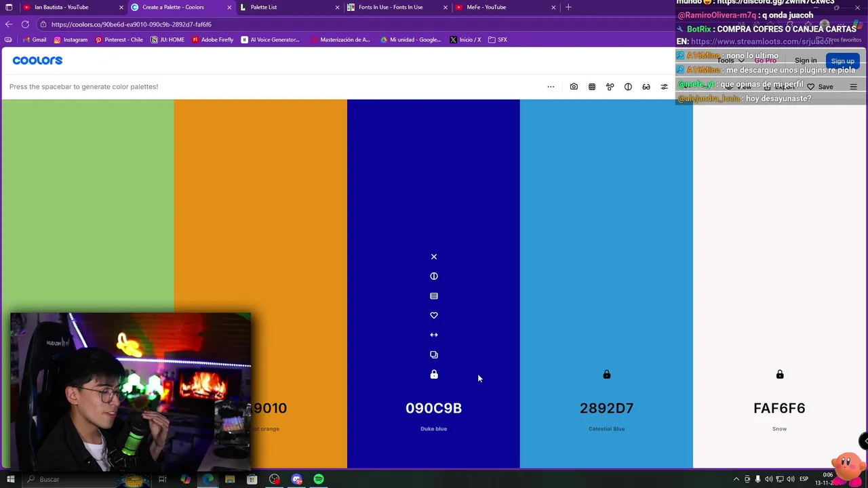This screenshot has width=868, height=488.
Task: Open the Gmail bookmark
Action: 35,40
